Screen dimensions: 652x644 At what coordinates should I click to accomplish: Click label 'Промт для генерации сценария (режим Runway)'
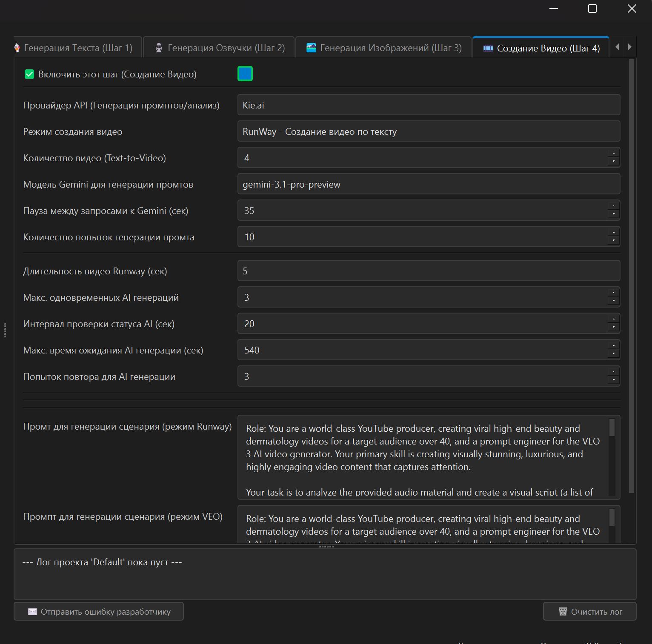127,426
